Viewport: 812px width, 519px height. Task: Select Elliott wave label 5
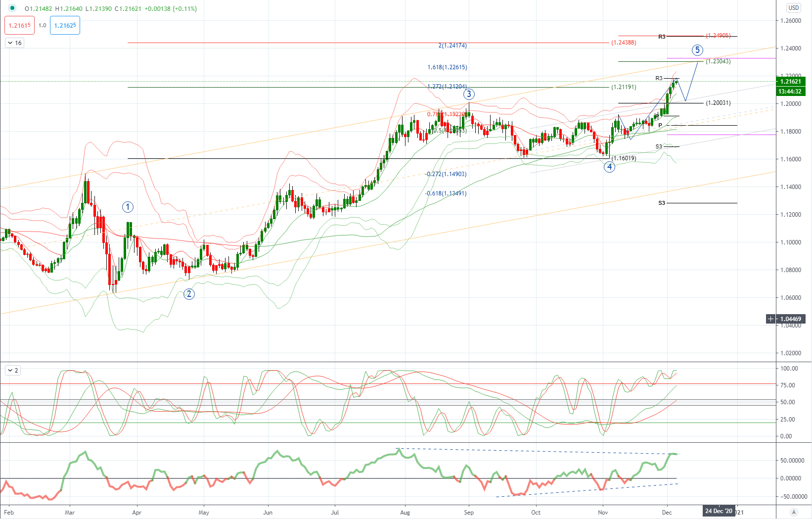coord(697,49)
